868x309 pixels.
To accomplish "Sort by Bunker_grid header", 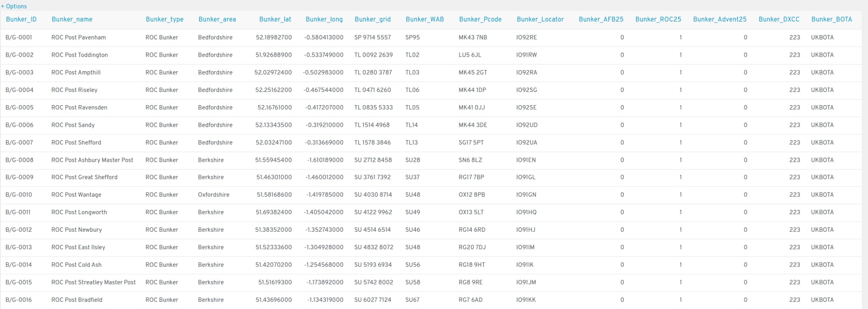I will click(x=373, y=19).
